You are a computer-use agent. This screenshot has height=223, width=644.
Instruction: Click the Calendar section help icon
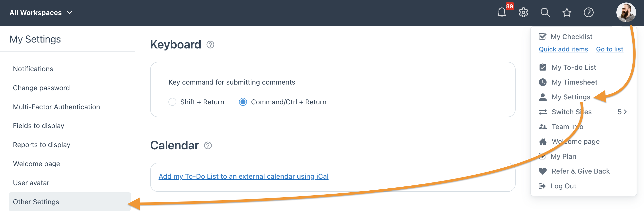point(208,145)
